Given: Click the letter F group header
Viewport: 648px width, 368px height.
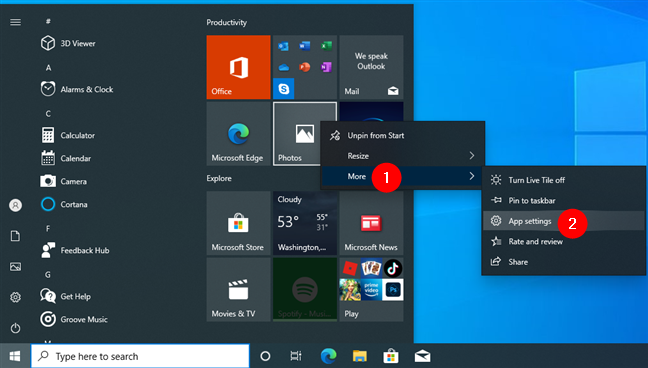Looking at the screenshot, I should (x=48, y=229).
